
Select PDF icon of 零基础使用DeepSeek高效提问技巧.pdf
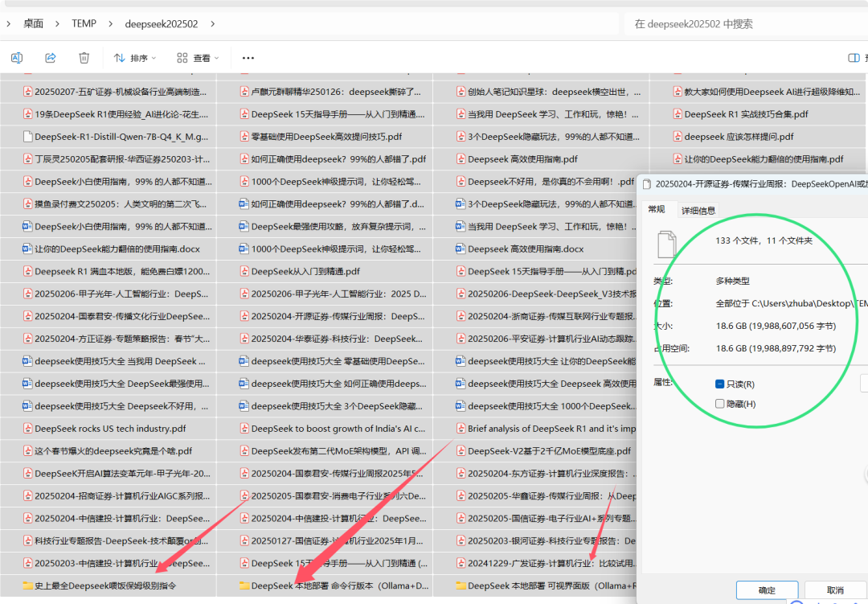(244, 136)
